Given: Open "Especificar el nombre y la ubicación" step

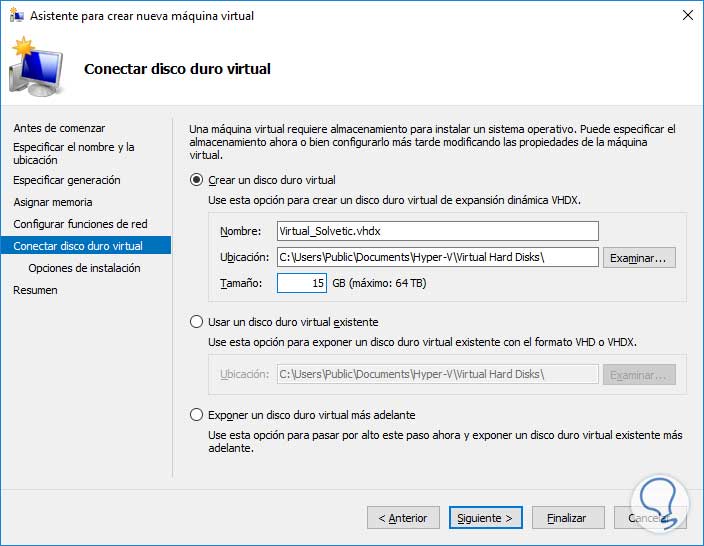Looking at the screenshot, I should click(x=73, y=153).
